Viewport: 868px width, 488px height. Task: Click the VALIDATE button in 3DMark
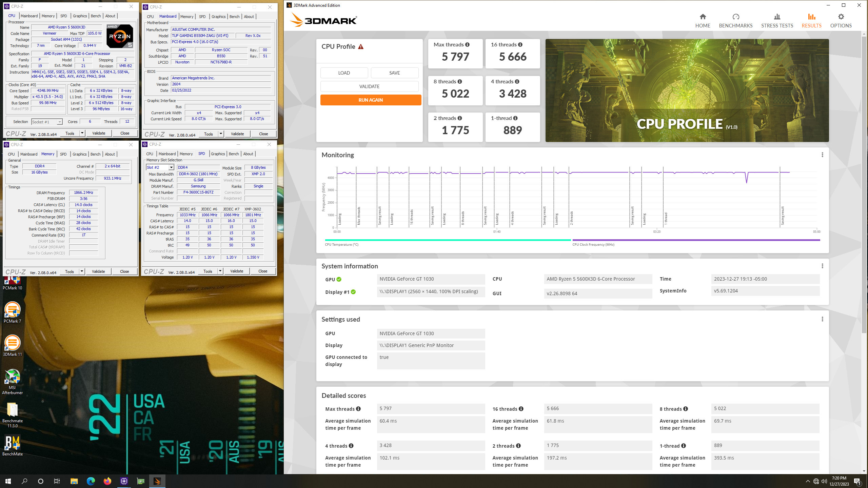(369, 86)
